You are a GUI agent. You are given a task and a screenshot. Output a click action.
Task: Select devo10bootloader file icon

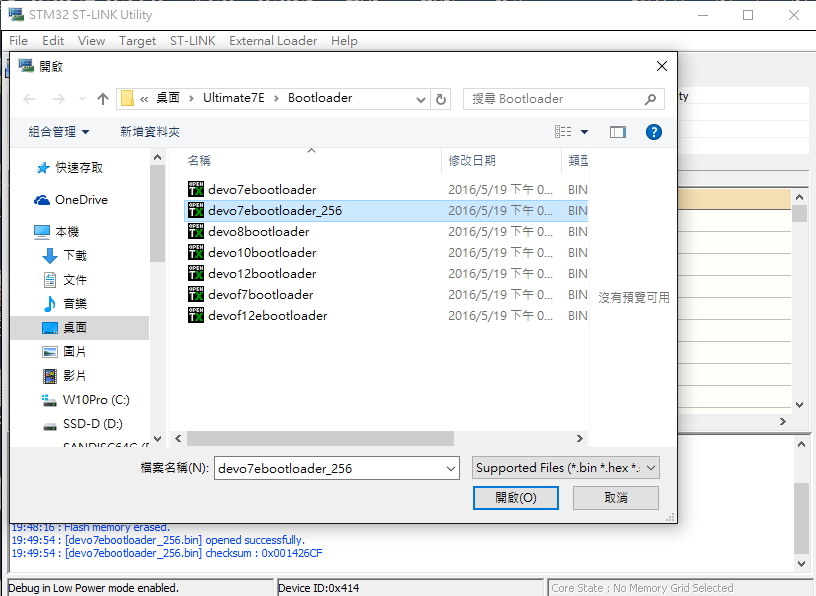pyautogui.click(x=196, y=252)
